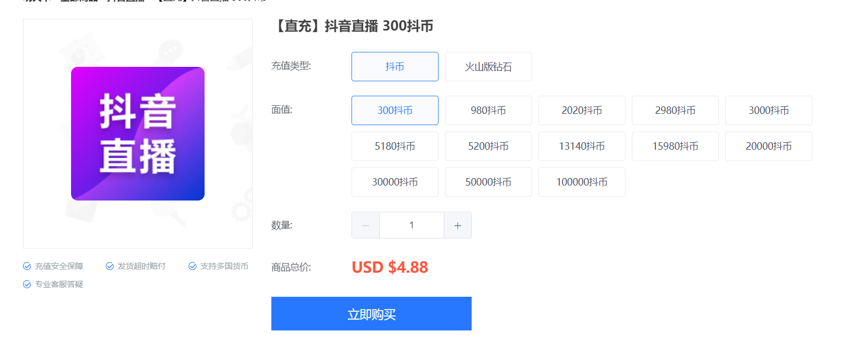Image resolution: width=868 pixels, height=339 pixels.
Task: Choose the 20000抖币 denomination
Action: tap(769, 146)
